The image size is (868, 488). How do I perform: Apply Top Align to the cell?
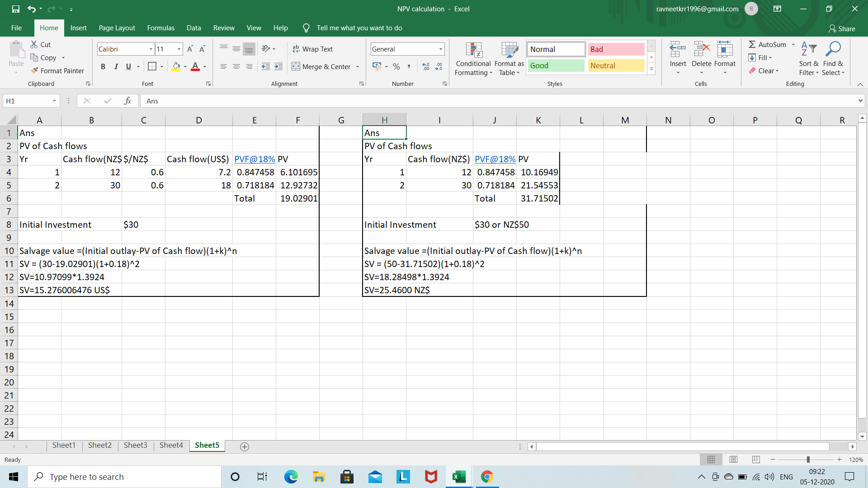click(224, 49)
